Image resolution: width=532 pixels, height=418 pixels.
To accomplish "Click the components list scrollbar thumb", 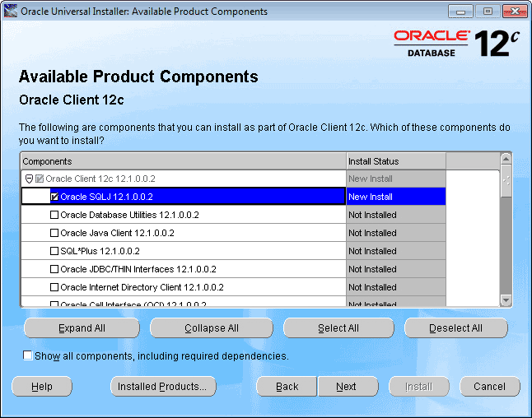I will click(x=506, y=181).
